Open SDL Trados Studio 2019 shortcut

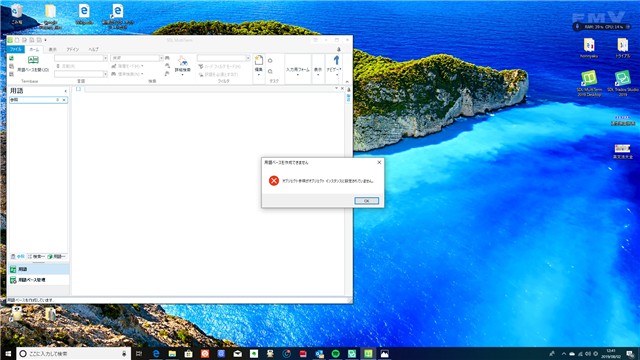(623, 83)
